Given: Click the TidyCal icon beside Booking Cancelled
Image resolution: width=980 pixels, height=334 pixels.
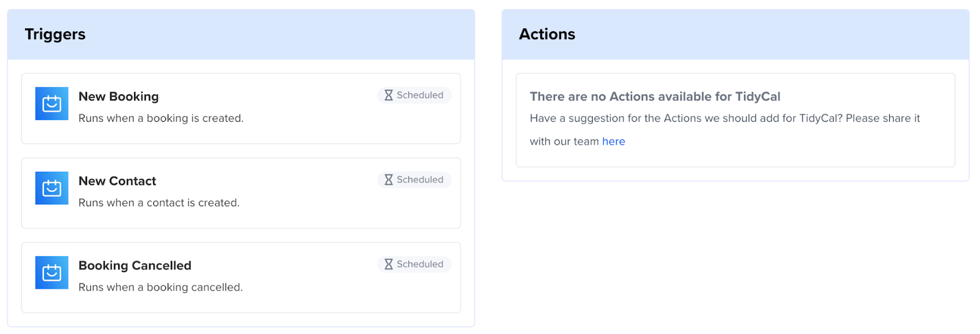Looking at the screenshot, I should tap(51, 272).
